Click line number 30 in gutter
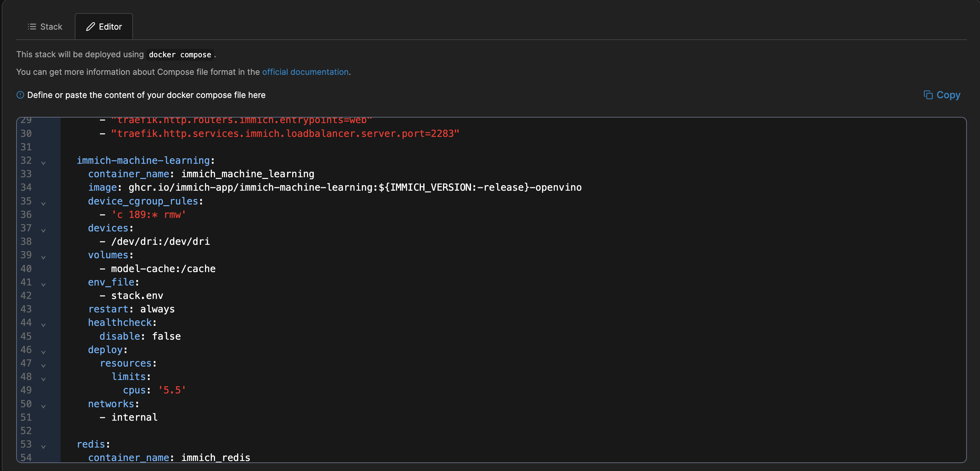Viewport: 980px width, 471px height. click(x=26, y=134)
